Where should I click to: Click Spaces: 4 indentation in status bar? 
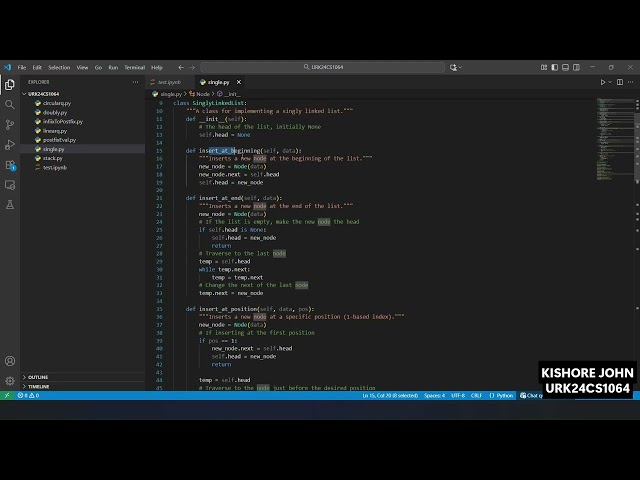point(434,395)
